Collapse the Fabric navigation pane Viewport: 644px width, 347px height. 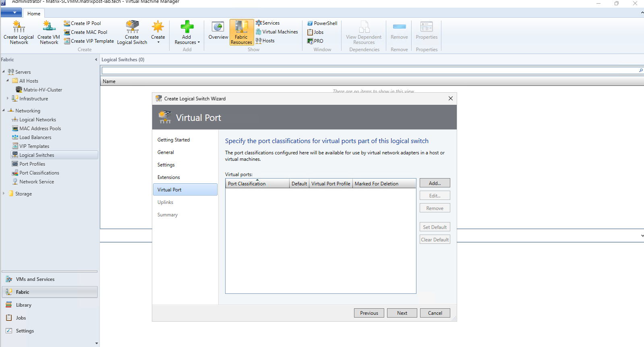[x=96, y=60]
